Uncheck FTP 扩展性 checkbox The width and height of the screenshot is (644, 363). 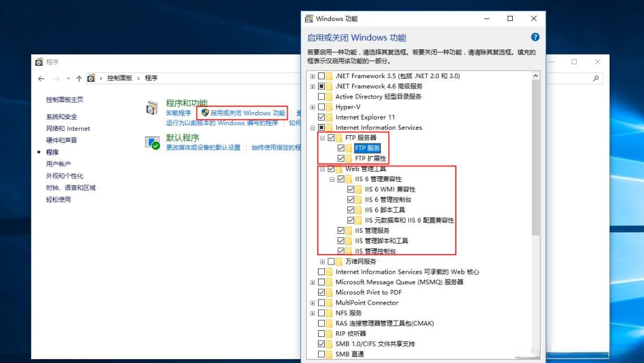tap(341, 158)
